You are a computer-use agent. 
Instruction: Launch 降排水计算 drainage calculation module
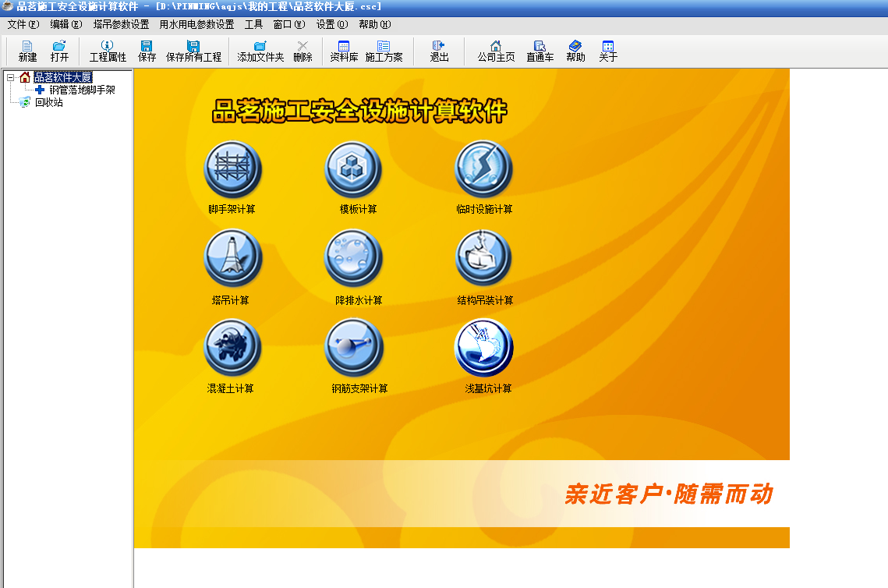click(353, 258)
